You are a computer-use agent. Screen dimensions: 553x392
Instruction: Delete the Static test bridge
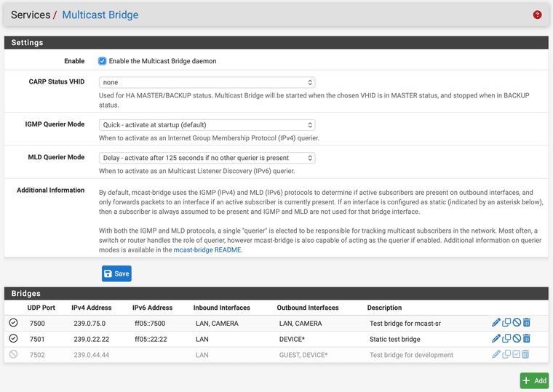(x=527, y=339)
